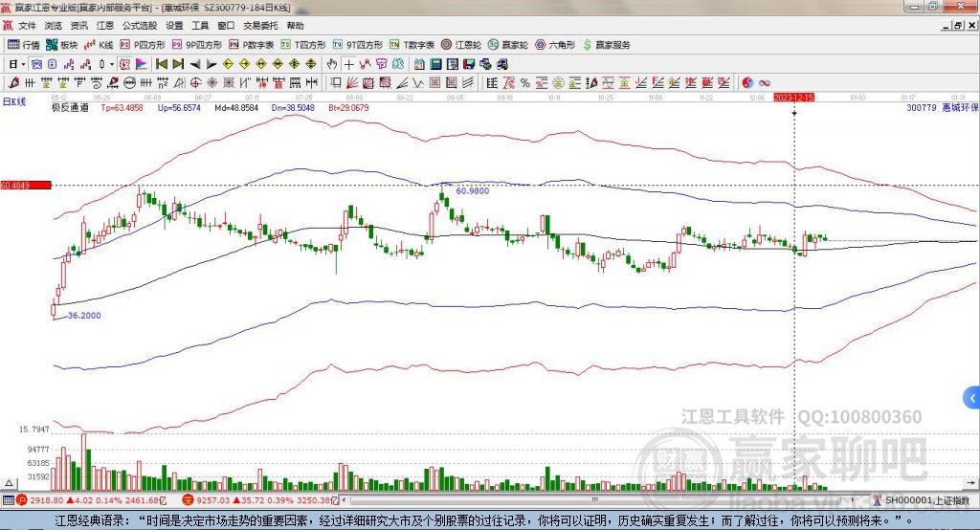
Task: Open 赢家服务 with the dollar icon
Action: click(x=606, y=45)
